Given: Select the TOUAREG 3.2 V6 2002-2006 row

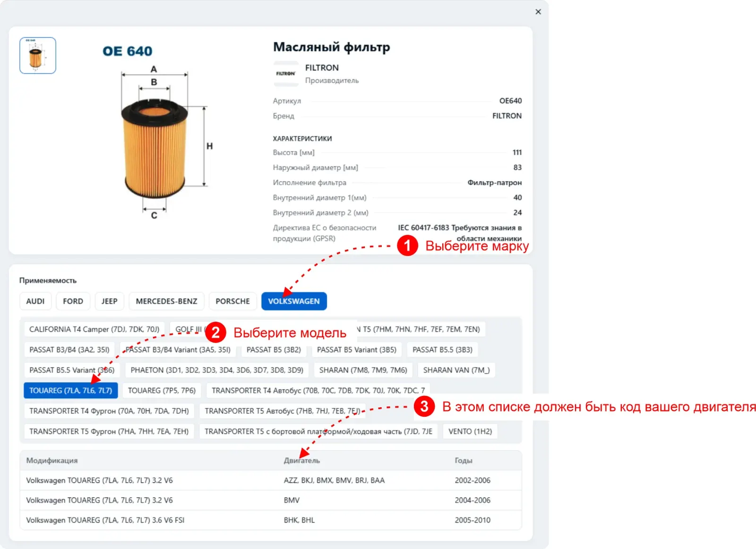Looking at the screenshot, I should pyautogui.click(x=271, y=480).
